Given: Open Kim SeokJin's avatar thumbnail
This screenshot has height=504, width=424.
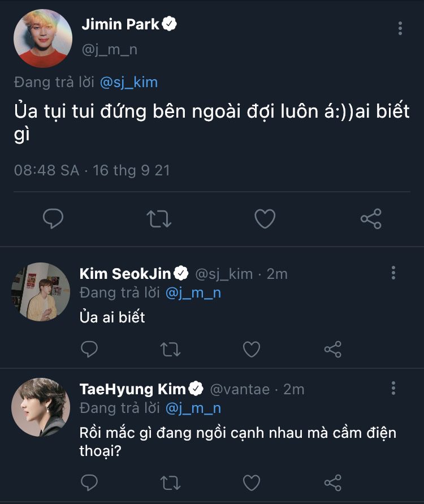Looking at the screenshot, I should click(x=41, y=292).
